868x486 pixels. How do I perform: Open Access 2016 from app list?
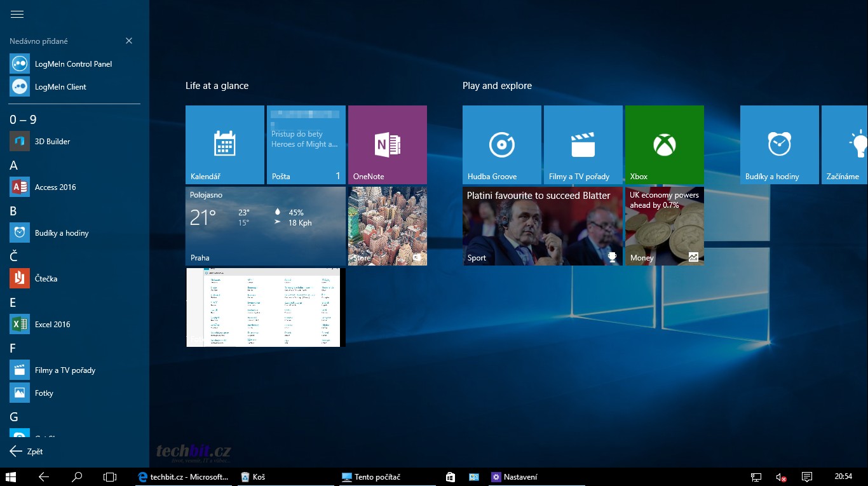click(x=55, y=187)
